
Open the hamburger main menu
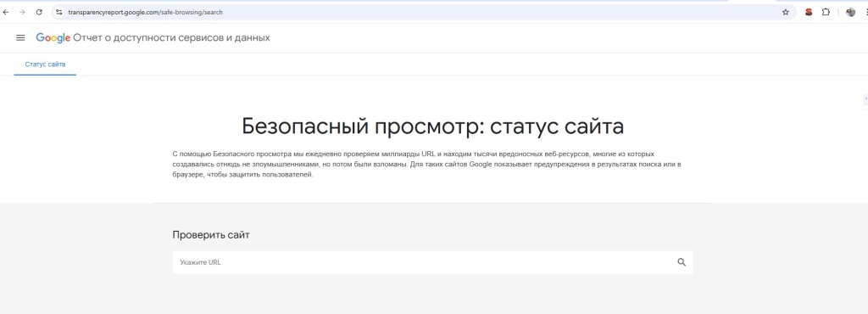[x=20, y=37]
